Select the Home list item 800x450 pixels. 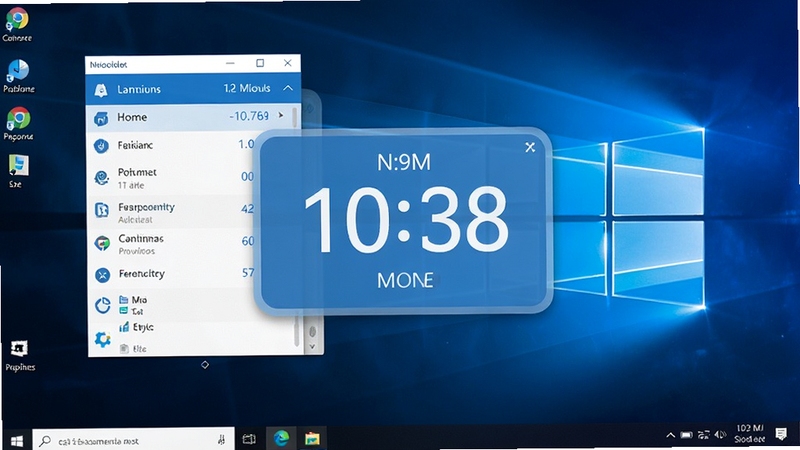(192, 117)
